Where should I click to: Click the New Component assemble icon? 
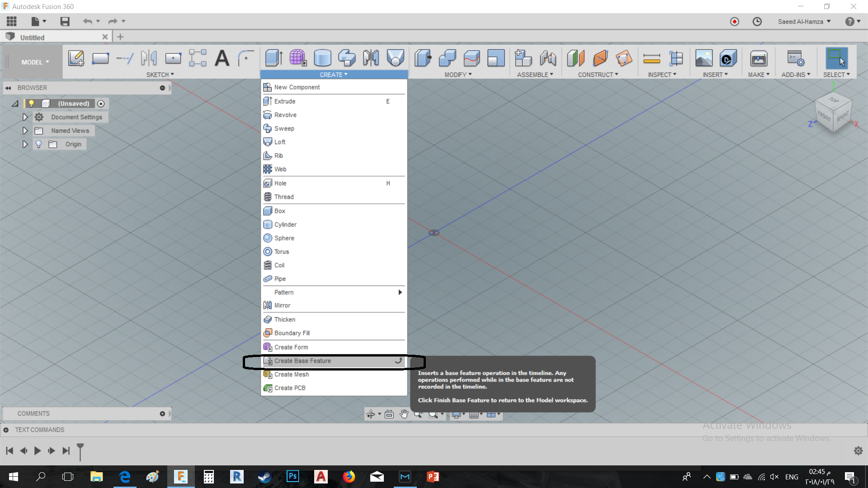click(x=523, y=58)
